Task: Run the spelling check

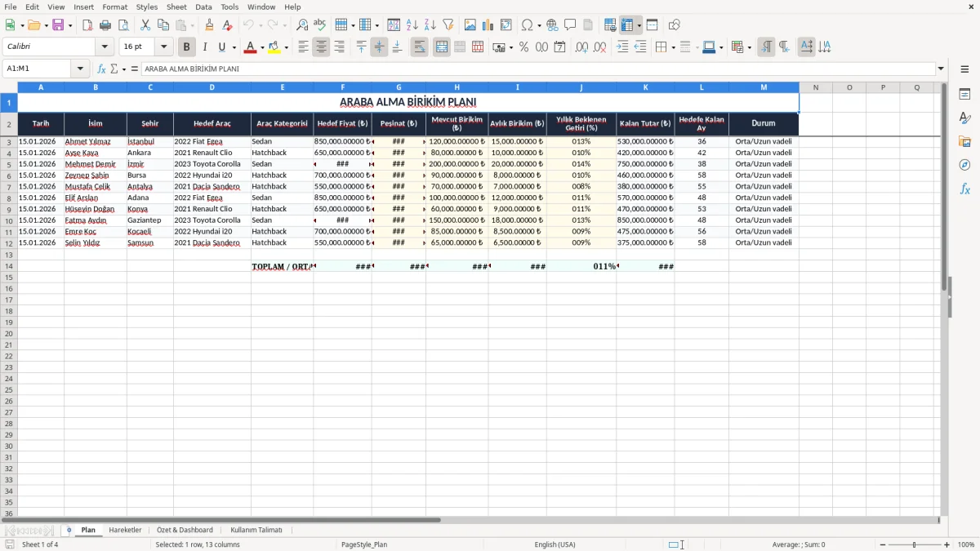Action: point(320,25)
